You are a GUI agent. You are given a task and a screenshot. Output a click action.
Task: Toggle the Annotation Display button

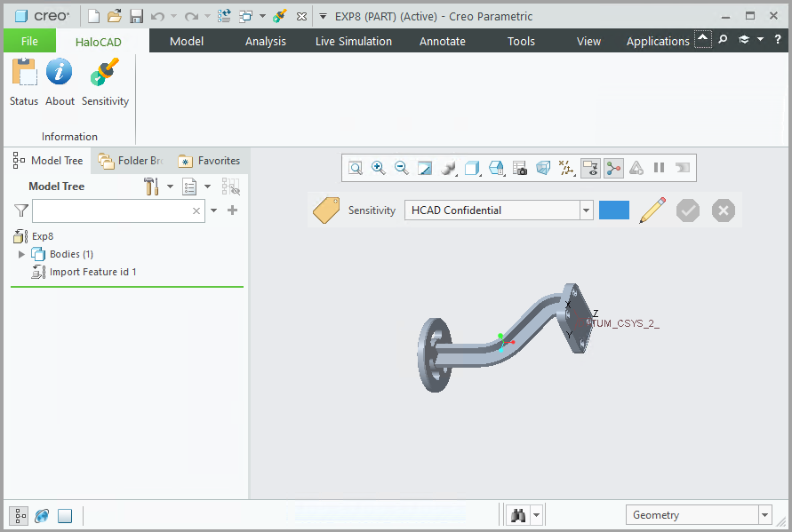point(590,168)
